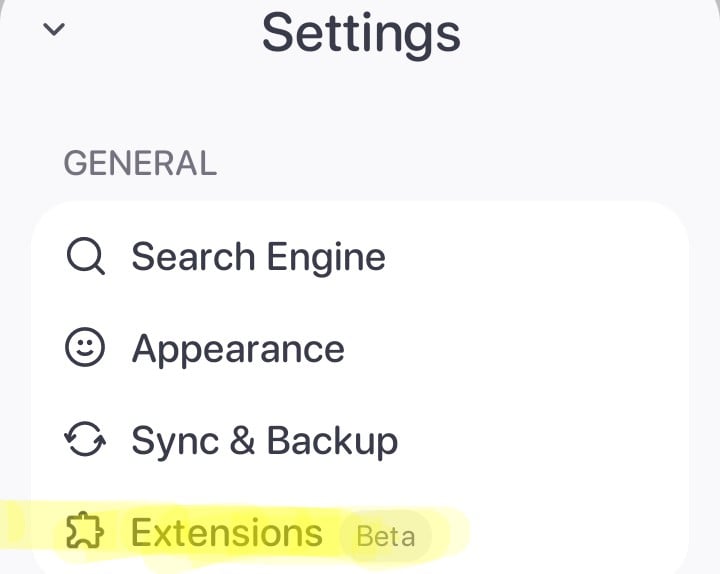Click the GENERAL section header
The image size is (720, 574).
[139, 163]
